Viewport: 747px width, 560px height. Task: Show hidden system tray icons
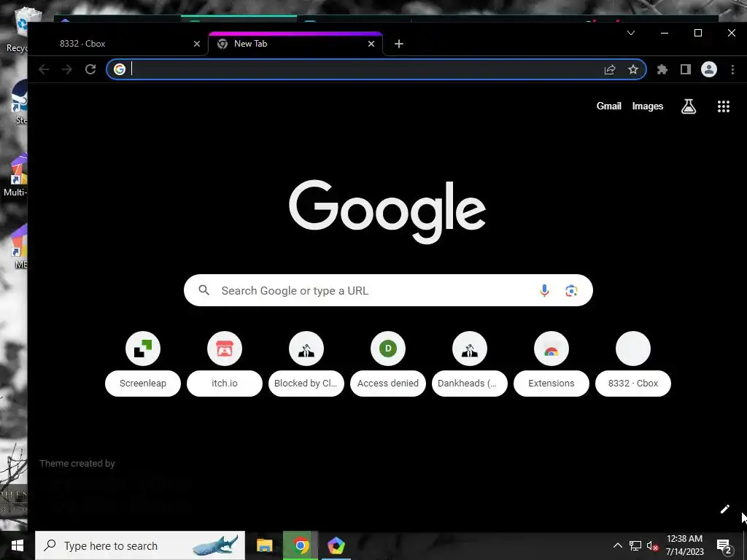tap(617, 545)
